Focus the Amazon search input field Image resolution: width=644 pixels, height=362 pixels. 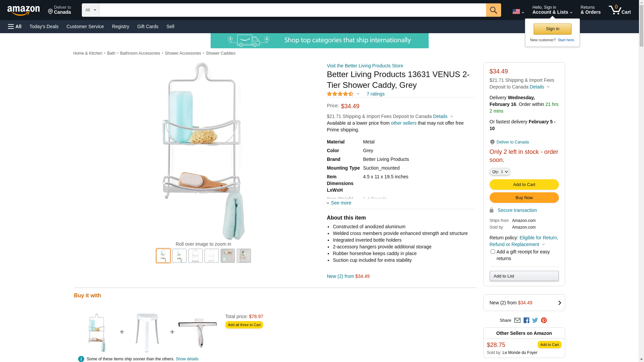[x=292, y=10]
